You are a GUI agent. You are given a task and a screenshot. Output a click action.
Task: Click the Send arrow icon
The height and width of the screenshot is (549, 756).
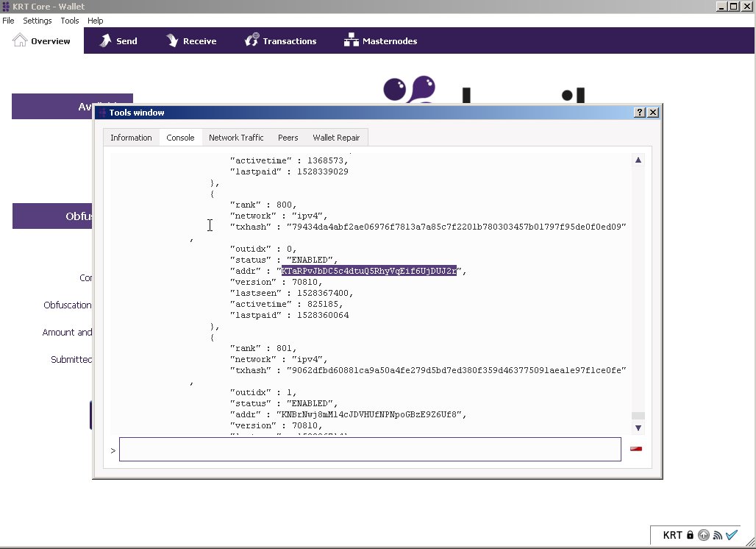coord(105,40)
